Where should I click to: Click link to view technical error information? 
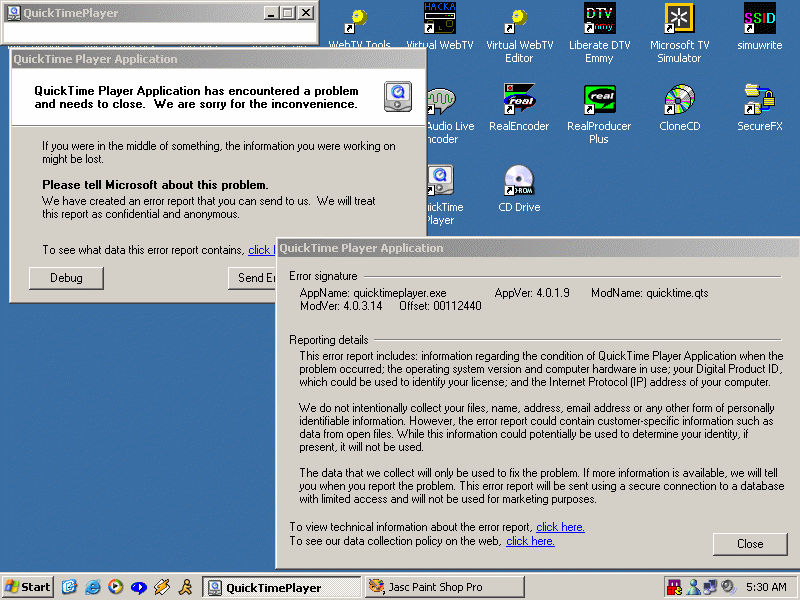(560, 527)
